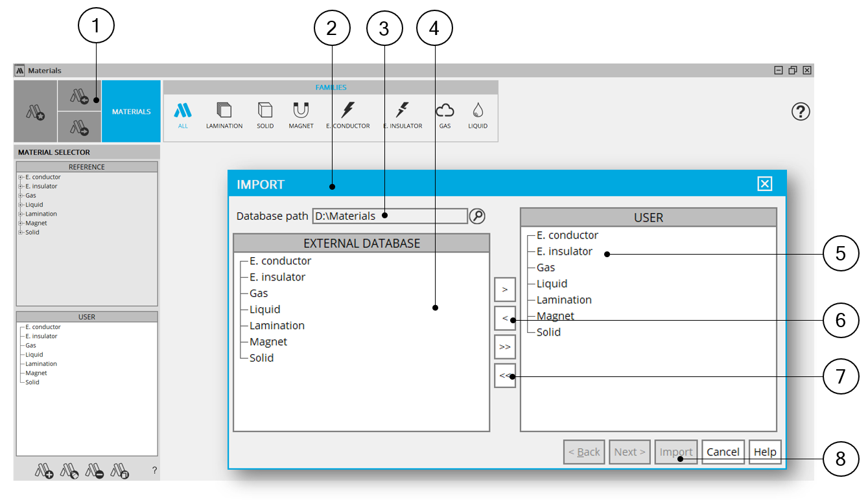Image resolution: width=868 pixels, height=504 pixels.
Task: Click the duplicate material icon
Action: pos(121,471)
